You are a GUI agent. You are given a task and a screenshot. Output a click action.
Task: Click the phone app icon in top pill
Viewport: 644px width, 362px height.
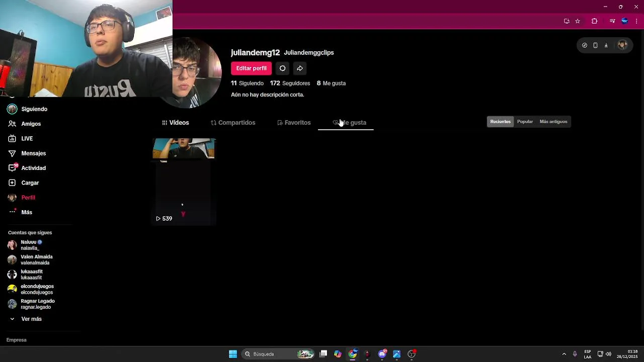[595, 45]
